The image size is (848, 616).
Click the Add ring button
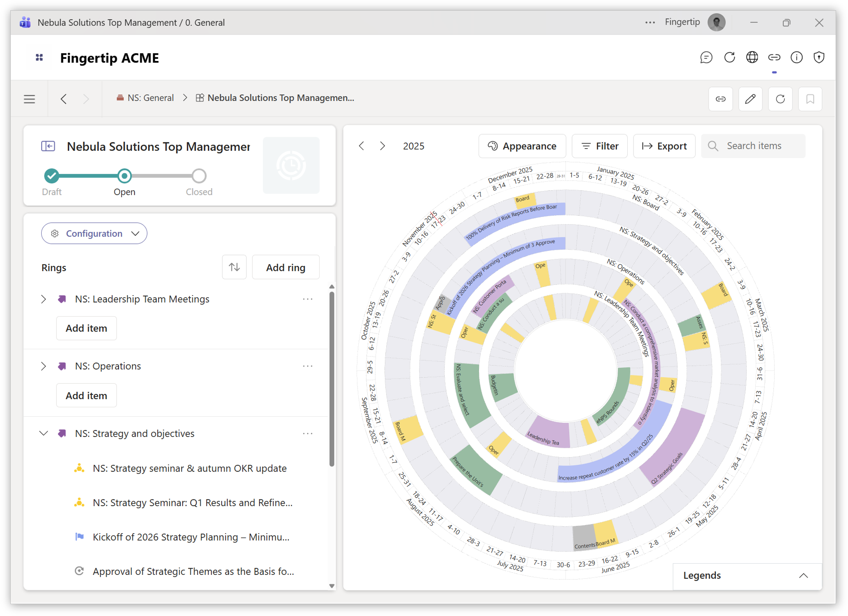285,267
